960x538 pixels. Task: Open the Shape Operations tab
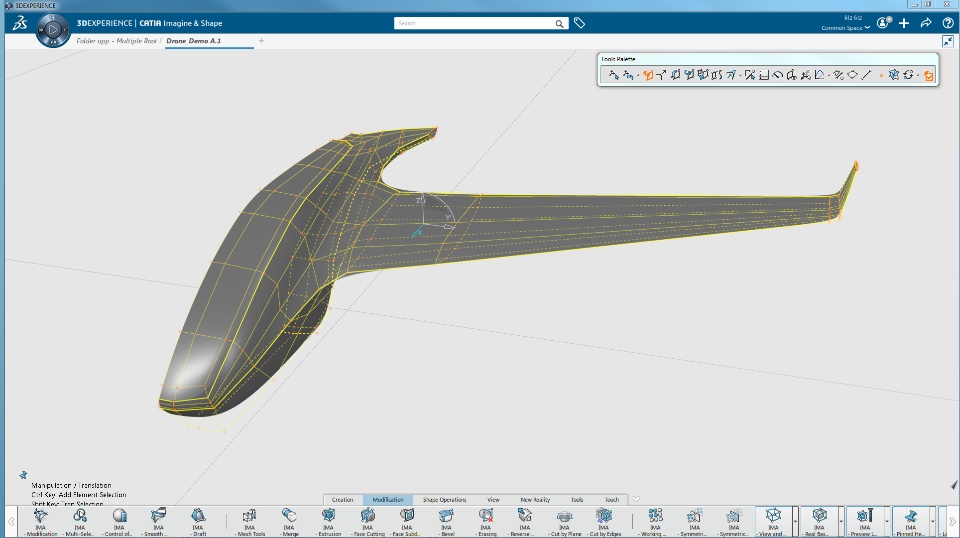(444, 499)
